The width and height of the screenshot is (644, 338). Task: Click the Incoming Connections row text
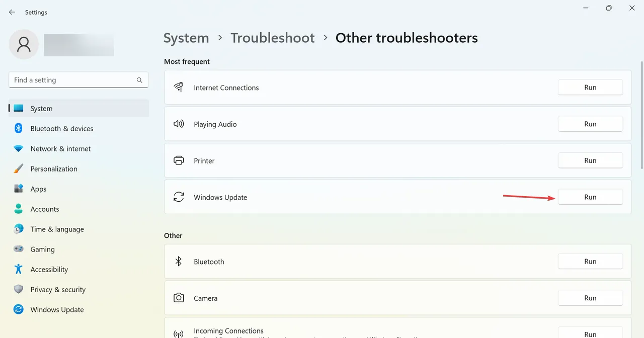click(228, 330)
